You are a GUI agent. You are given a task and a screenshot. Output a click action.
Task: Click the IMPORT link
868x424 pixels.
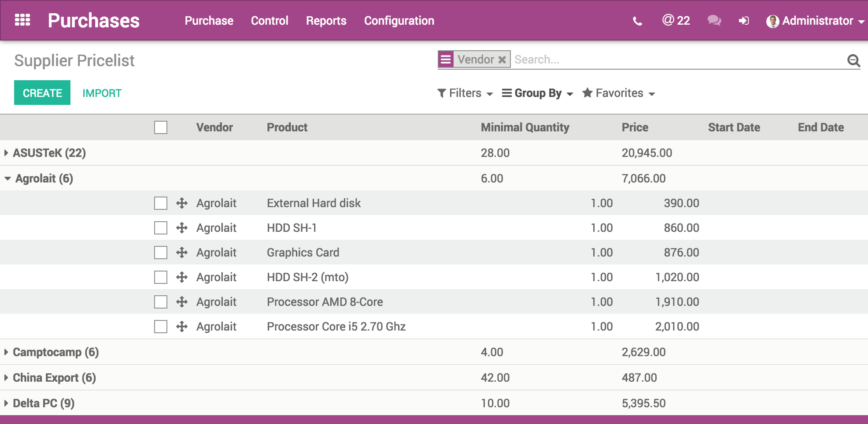click(102, 93)
